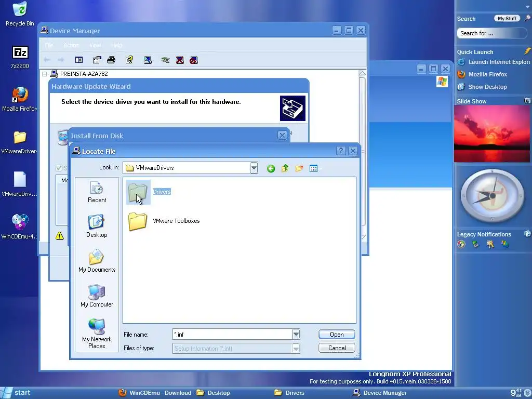The width and height of the screenshot is (532, 399).
Task: Select the WinCDEmu installer desktop icon
Action: pyautogui.click(x=20, y=227)
